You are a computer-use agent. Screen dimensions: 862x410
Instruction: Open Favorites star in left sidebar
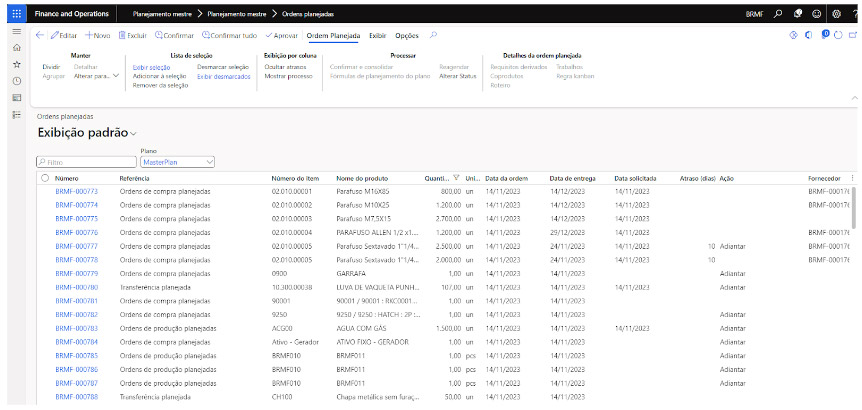tap(15, 64)
